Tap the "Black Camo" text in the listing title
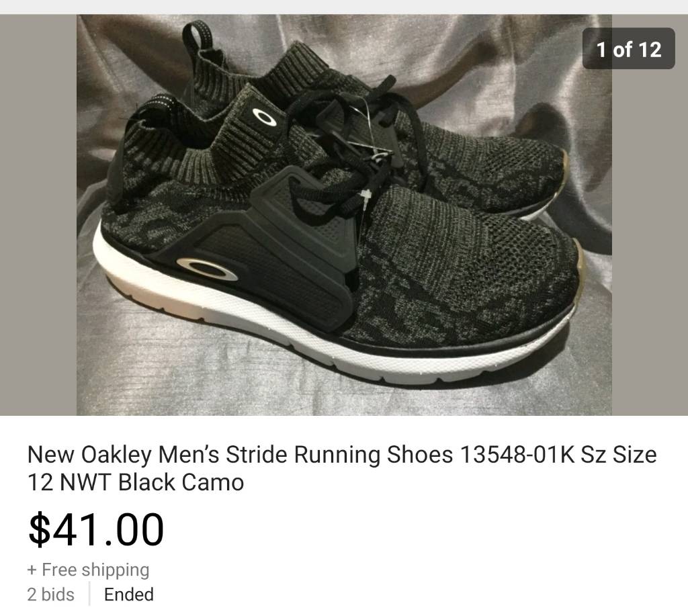 pos(181,482)
